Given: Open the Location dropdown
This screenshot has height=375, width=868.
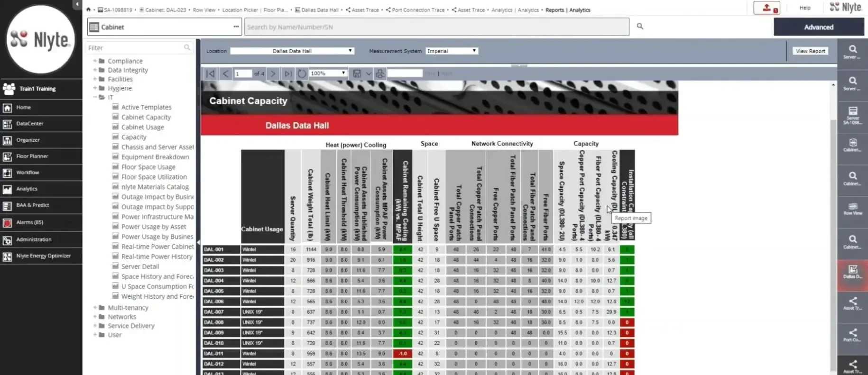Looking at the screenshot, I should tap(292, 51).
